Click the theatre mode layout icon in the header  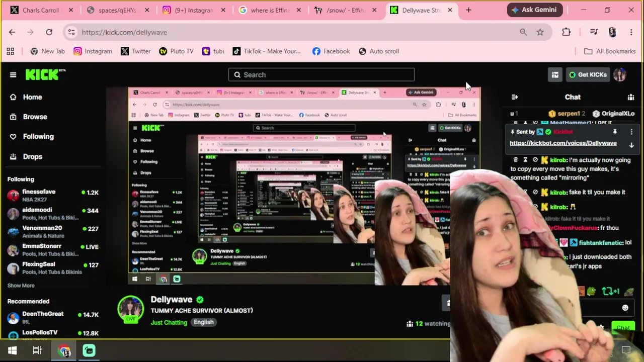click(555, 75)
